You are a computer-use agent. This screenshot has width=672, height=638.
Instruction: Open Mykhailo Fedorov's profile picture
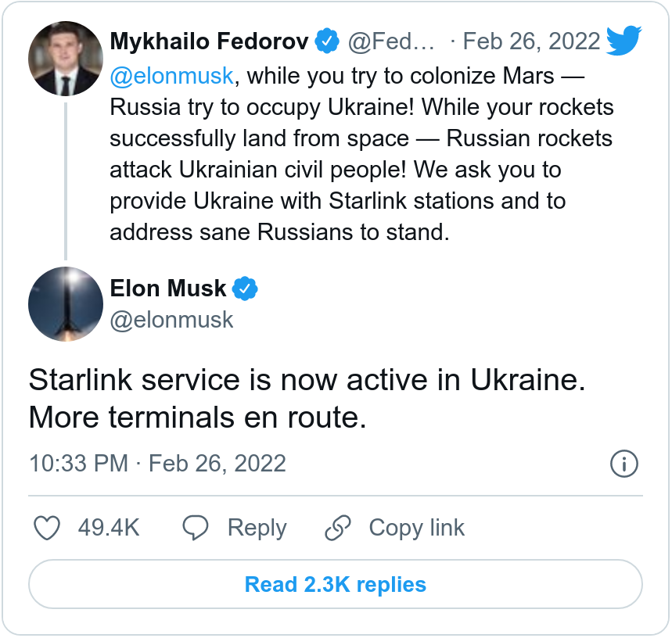[x=66, y=59]
